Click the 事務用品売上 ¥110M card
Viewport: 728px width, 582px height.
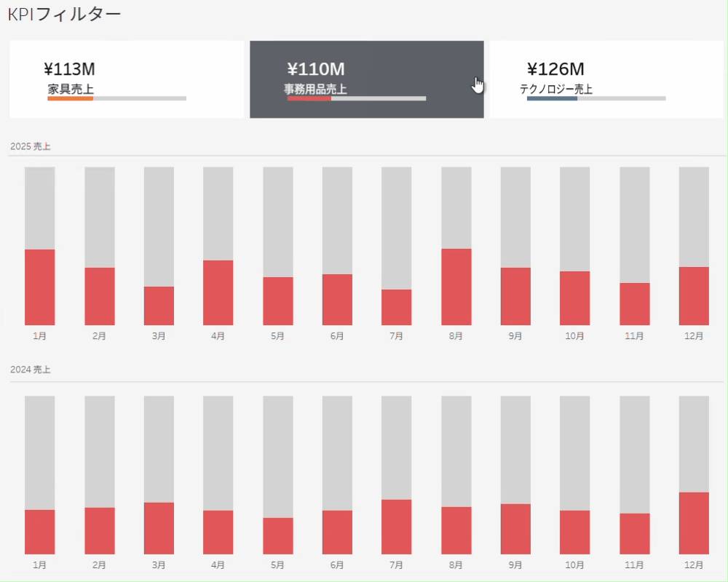[366, 79]
